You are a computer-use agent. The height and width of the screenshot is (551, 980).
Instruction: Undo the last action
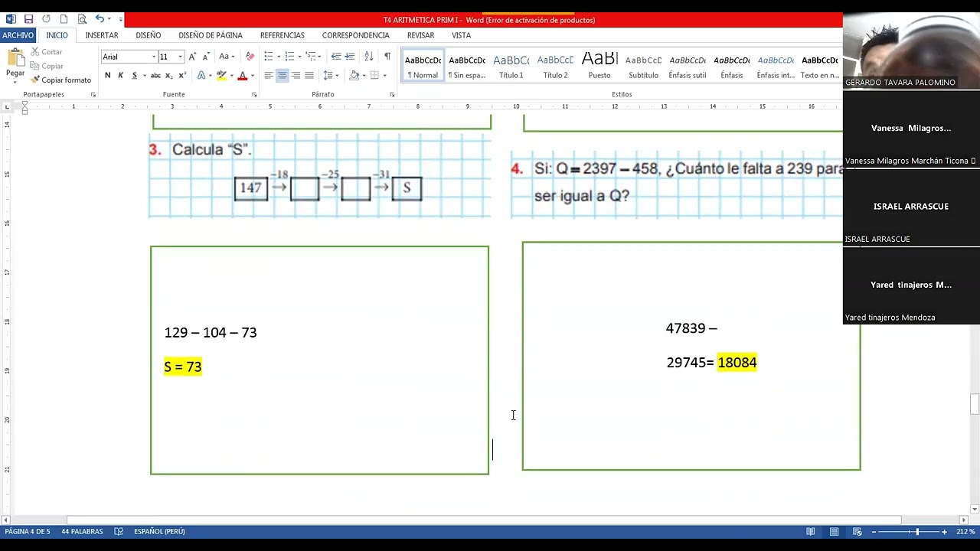tap(100, 19)
